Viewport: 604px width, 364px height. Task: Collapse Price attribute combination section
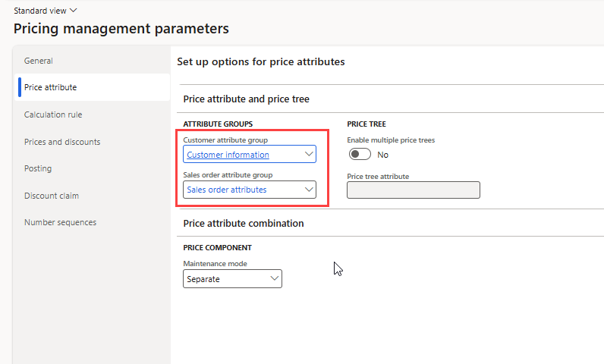tap(244, 224)
